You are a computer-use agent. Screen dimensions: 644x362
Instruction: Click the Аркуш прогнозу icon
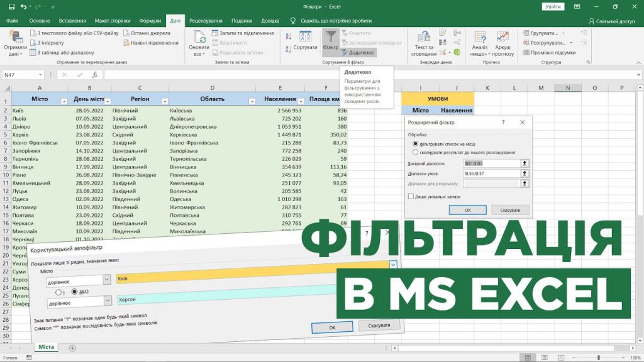[x=503, y=41]
